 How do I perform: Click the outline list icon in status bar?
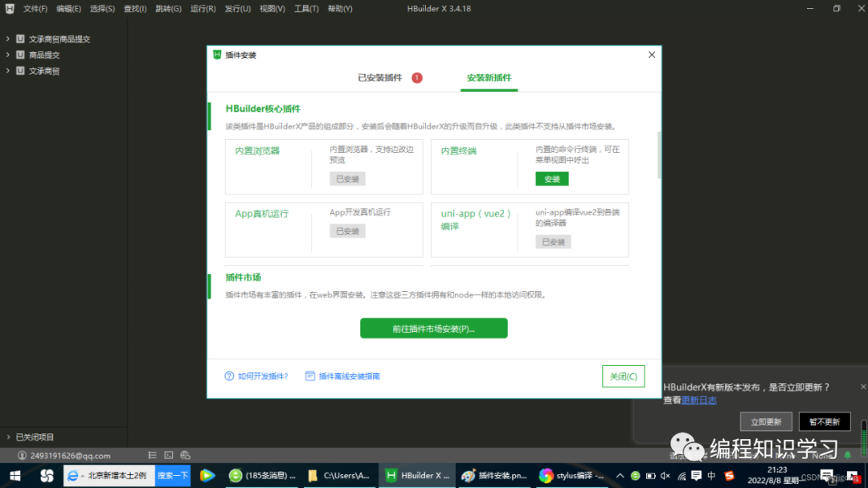coord(153,454)
